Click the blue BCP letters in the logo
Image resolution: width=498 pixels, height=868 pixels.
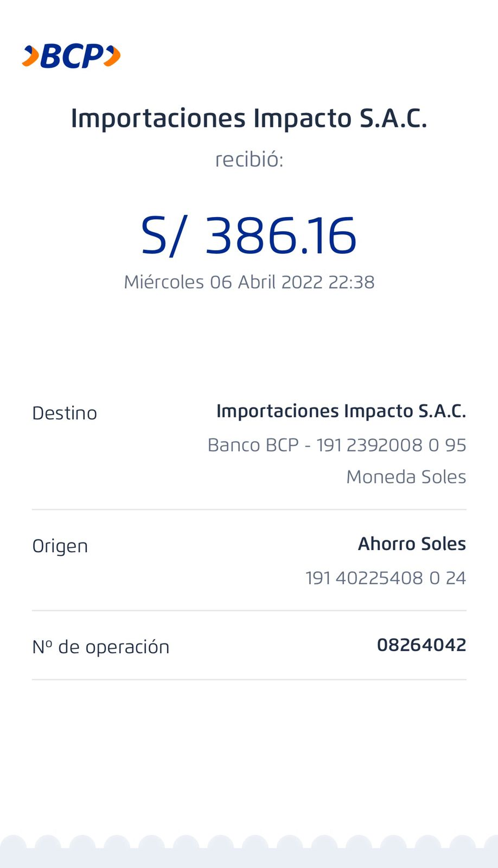pos(71,56)
